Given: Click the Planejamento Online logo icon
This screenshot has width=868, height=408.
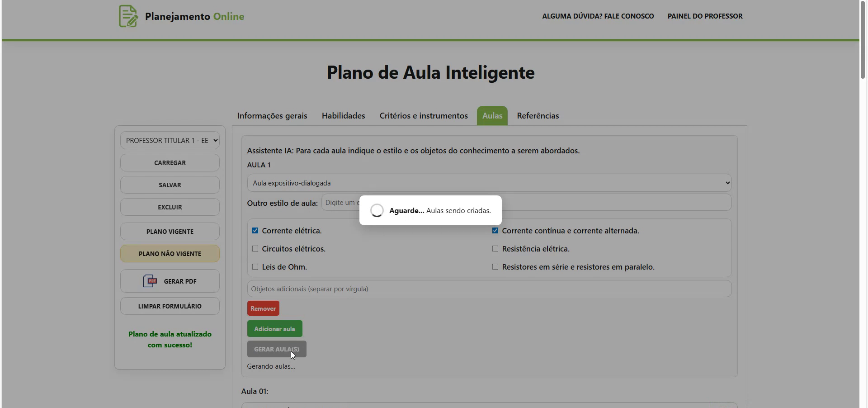Looking at the screenshot, I should (128, 16).
